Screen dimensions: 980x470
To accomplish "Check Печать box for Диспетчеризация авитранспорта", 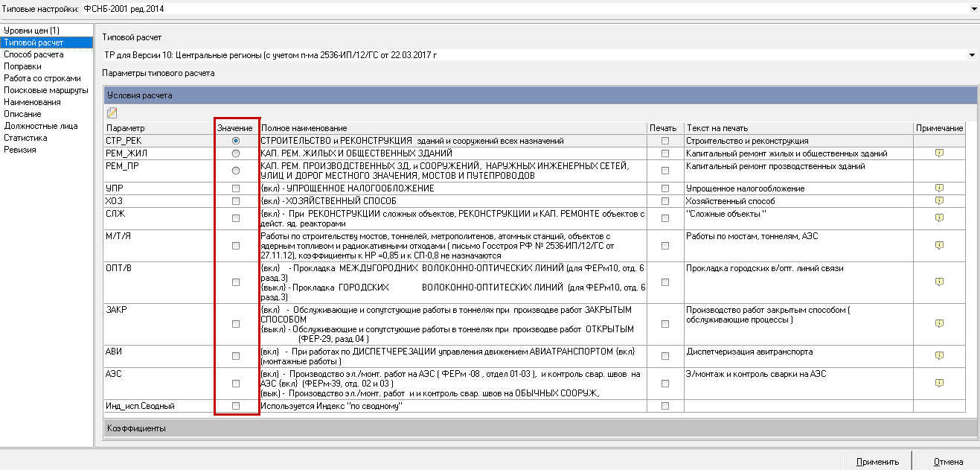I will click(665, 356).
